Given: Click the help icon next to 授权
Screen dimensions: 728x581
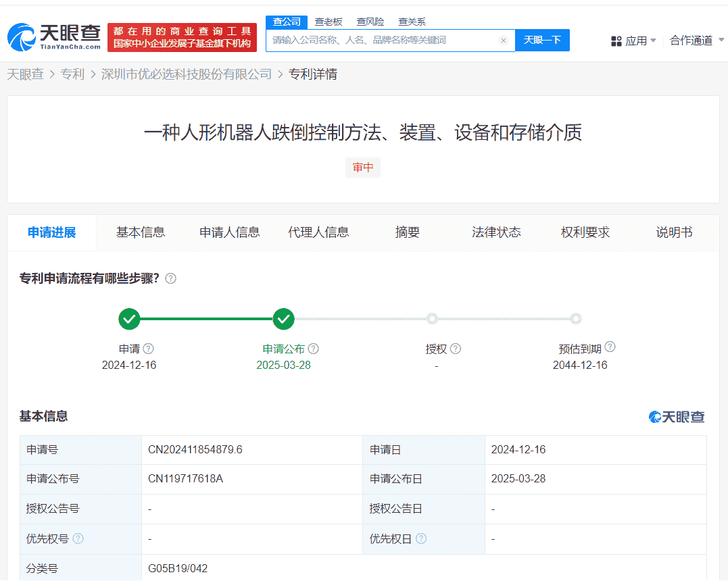Looking at the screenshot, I should coord(456,349).
